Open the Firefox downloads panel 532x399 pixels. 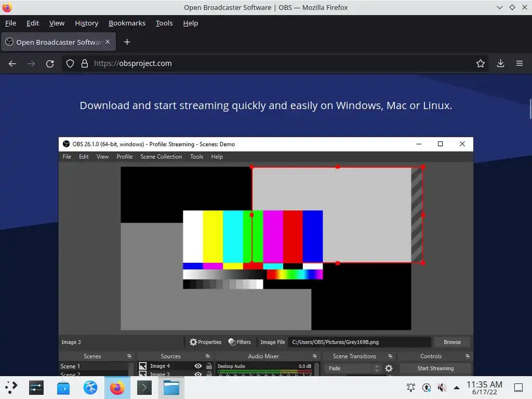[500, 63]
